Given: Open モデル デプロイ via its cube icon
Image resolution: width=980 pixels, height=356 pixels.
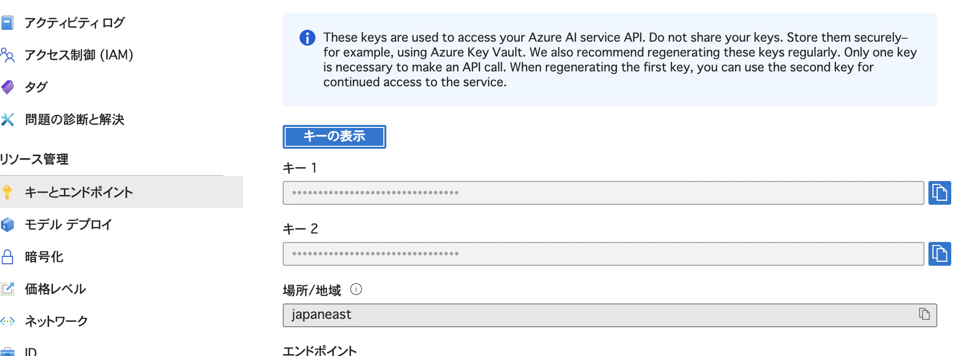Looking at the screenshot, I should point(8,225).
